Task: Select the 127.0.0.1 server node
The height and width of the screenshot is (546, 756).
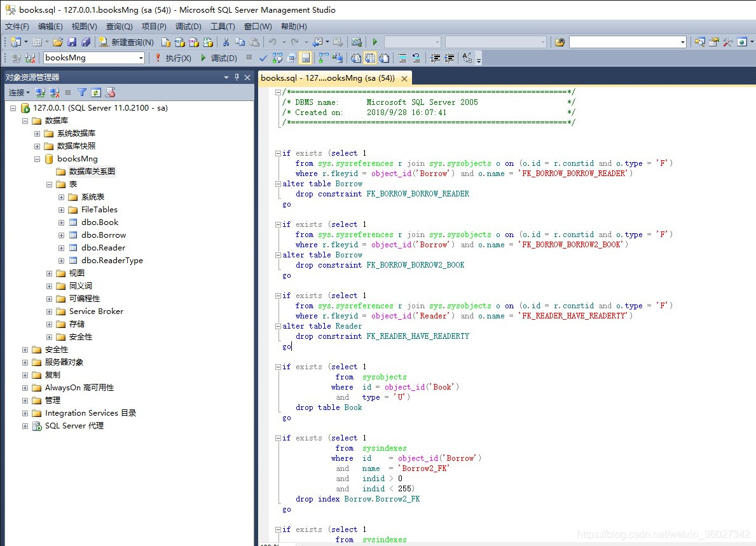Action: point(100,108)
